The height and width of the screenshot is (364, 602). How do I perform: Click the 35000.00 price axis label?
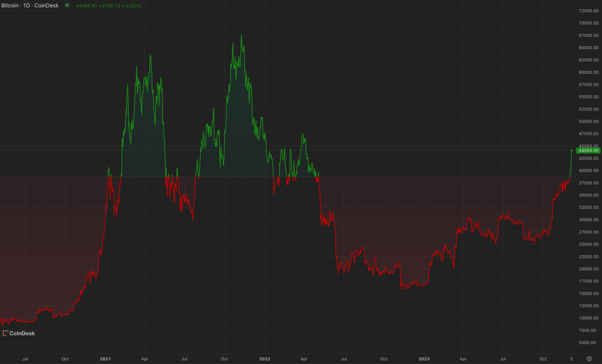[589, 195]
